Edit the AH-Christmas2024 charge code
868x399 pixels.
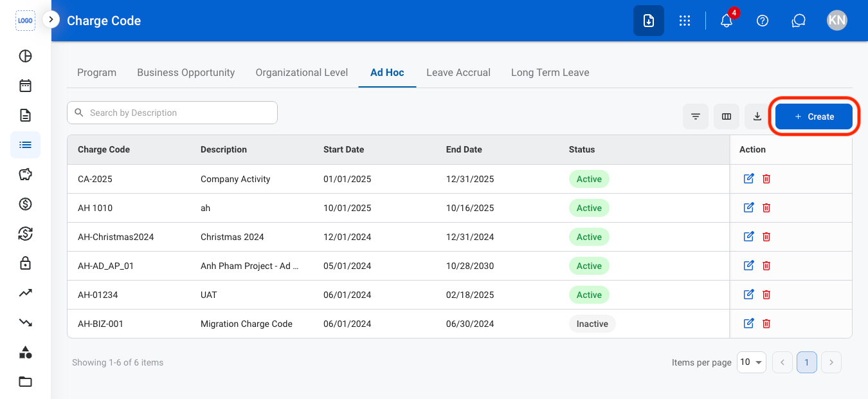click(748, 237)
